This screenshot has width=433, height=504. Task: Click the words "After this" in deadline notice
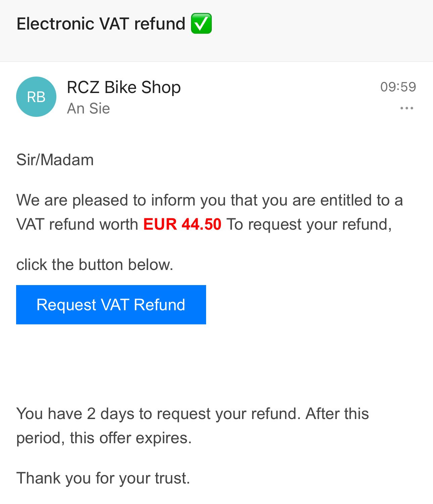point(337,414)
